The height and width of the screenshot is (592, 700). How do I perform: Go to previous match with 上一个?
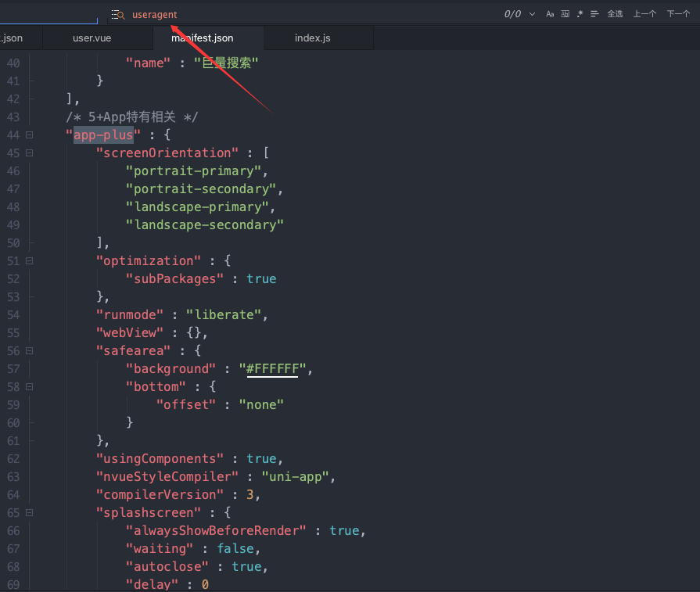point(644,14)
